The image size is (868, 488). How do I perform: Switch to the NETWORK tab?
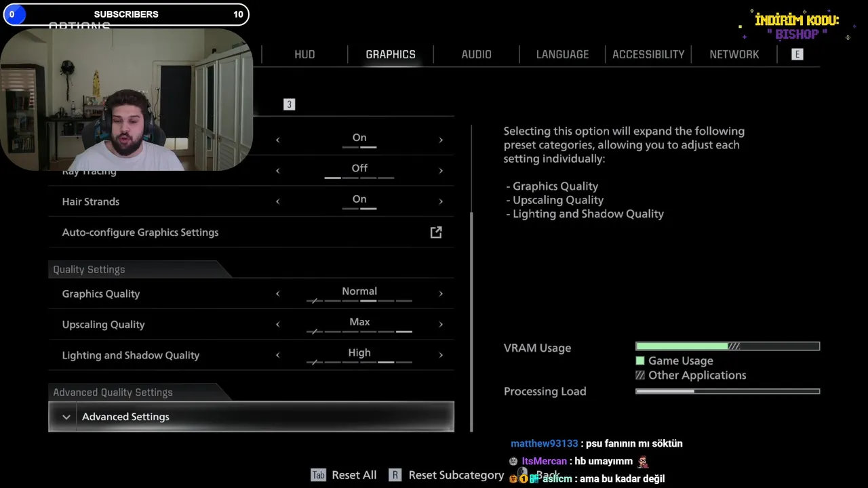734,54
